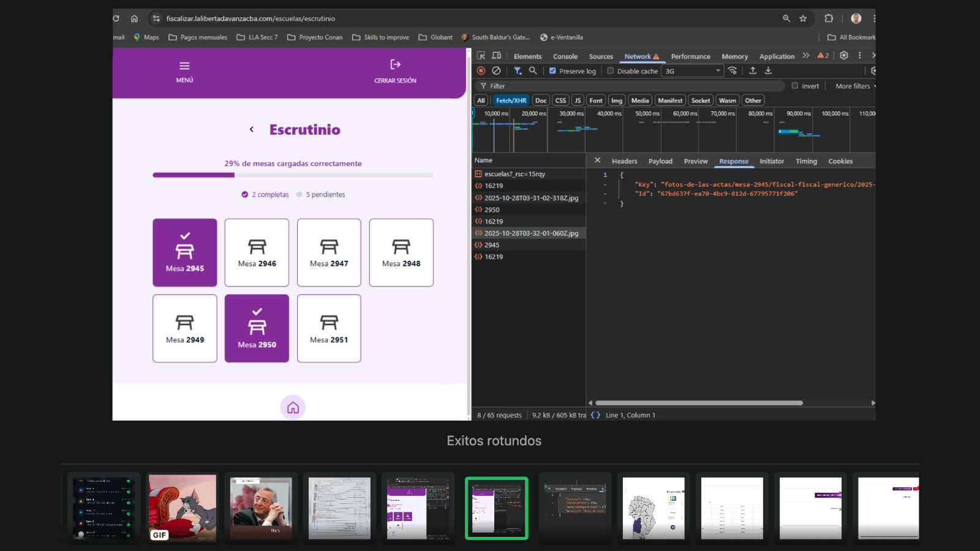Viewport: 980px width, 551px height.
Task: Open the Payload tab
Action: (x=660, y=162)
